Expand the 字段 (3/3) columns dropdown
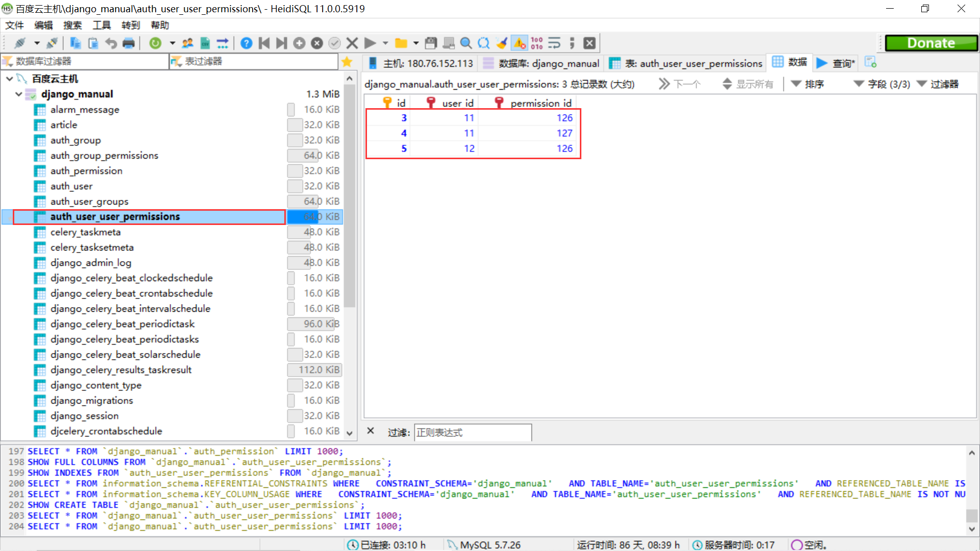The height and width of the screenshot is (551, 980). click(882, 84)
